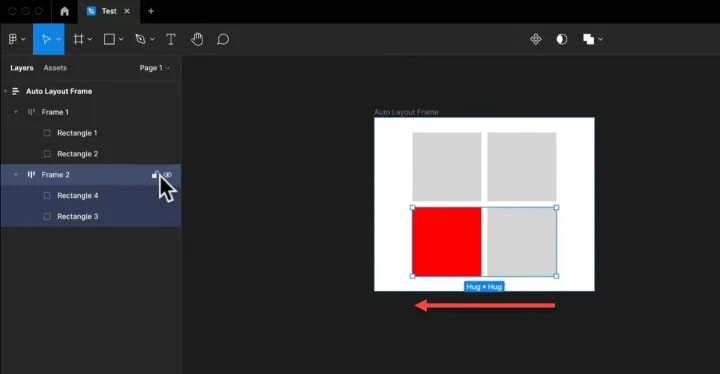Select the Comment tool
Image resolution: width=720 pixels, height=374 pixels.
(223, 40)
